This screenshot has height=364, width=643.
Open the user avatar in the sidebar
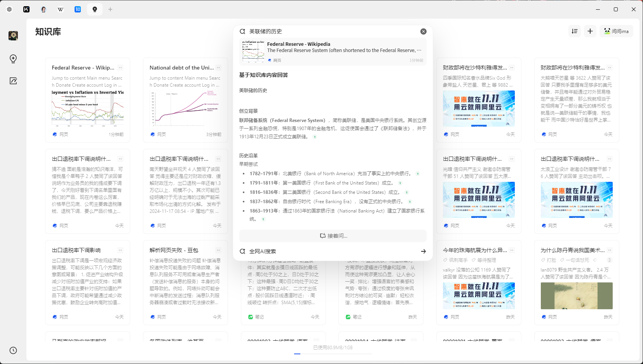click(13, 36)
